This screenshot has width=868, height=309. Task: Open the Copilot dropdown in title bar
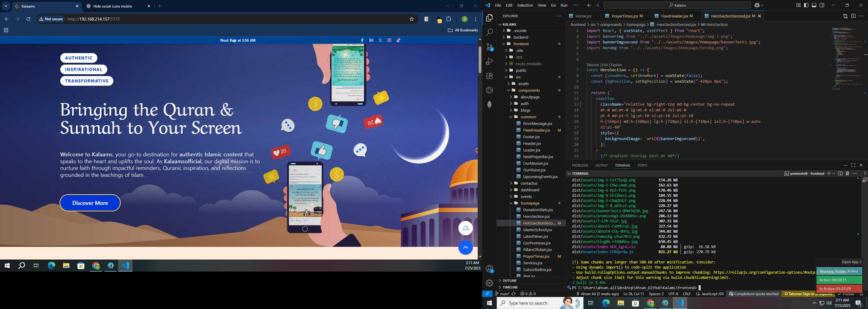762,5
